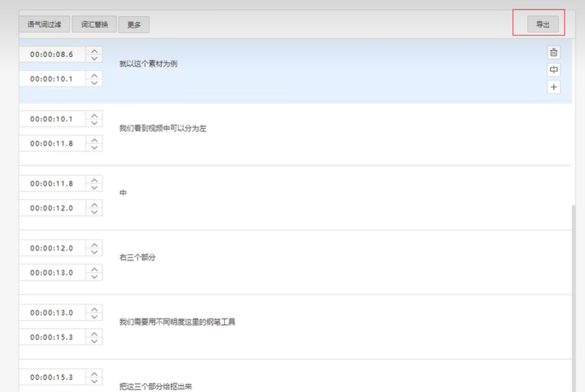Decrease start time of the single 中 subtitle row
The image size is (585, 392).
(95, 188)
